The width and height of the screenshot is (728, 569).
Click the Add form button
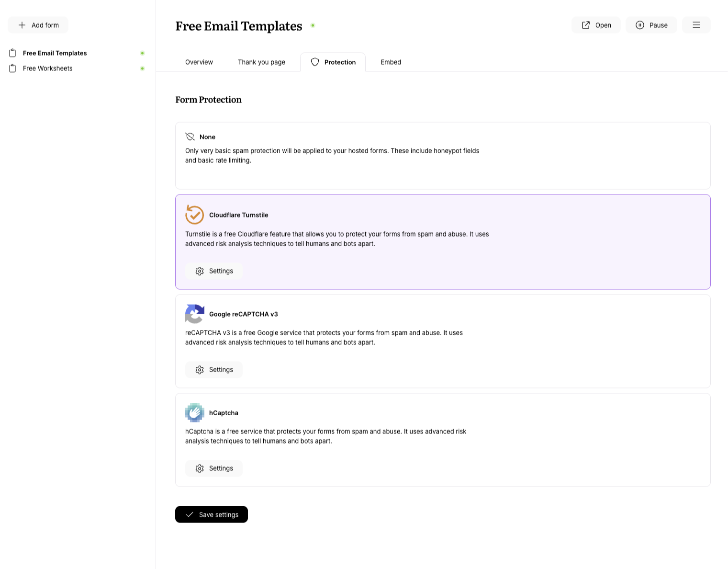coord(38,24)
